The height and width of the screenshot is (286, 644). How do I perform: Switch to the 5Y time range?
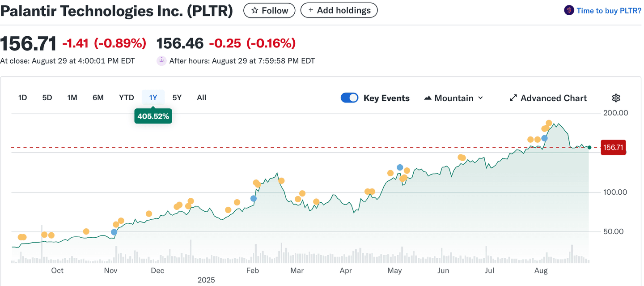177,98
